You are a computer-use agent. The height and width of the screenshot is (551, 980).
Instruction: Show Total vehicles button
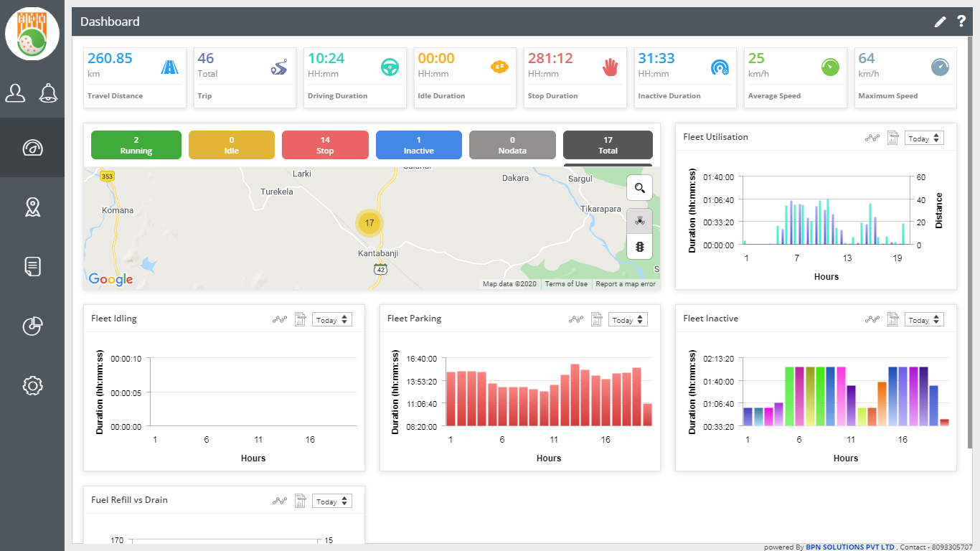tap(608, 145)
